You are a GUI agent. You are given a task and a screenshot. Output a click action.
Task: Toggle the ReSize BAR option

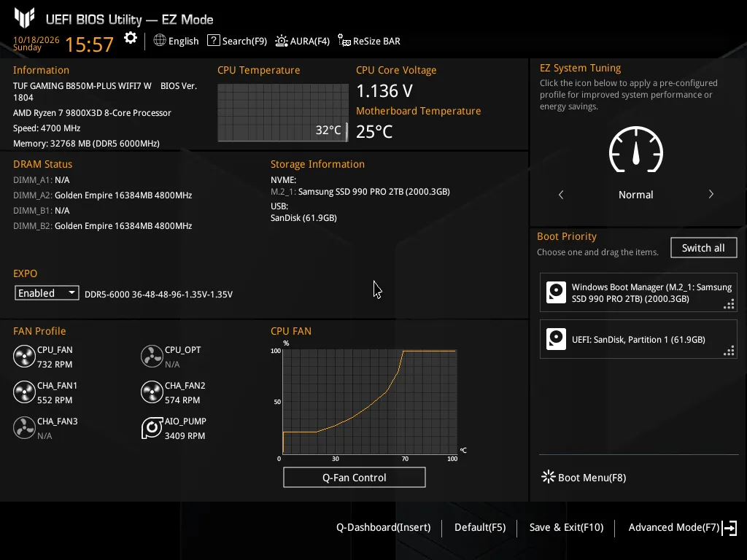(x=368, y=41)
